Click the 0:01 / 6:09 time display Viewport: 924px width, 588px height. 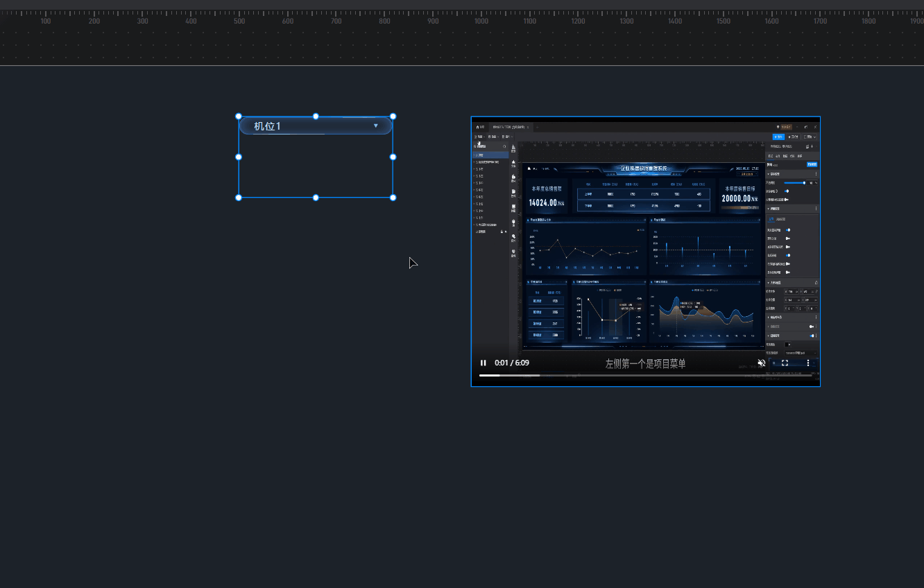512,363
